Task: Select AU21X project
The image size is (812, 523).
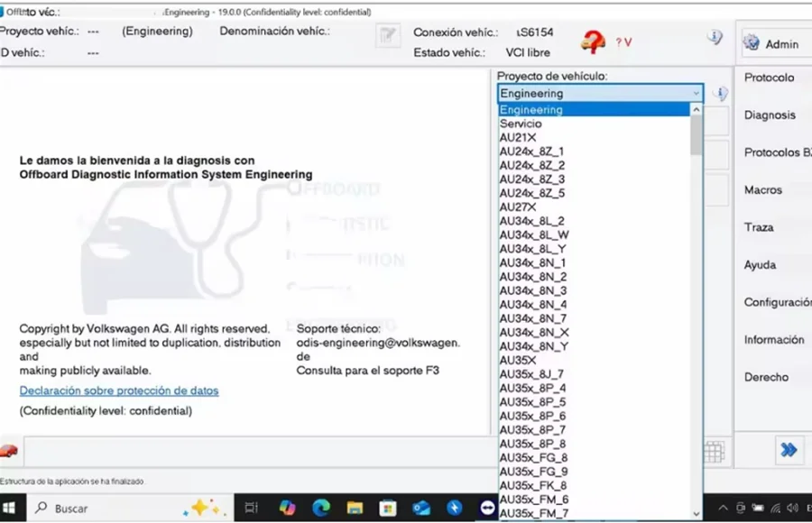Action: 594,138
